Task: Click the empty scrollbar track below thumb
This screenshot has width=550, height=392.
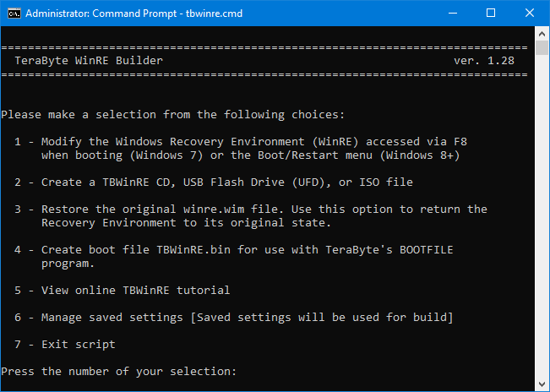Action: pyautogui.click(x=542, y=217)
